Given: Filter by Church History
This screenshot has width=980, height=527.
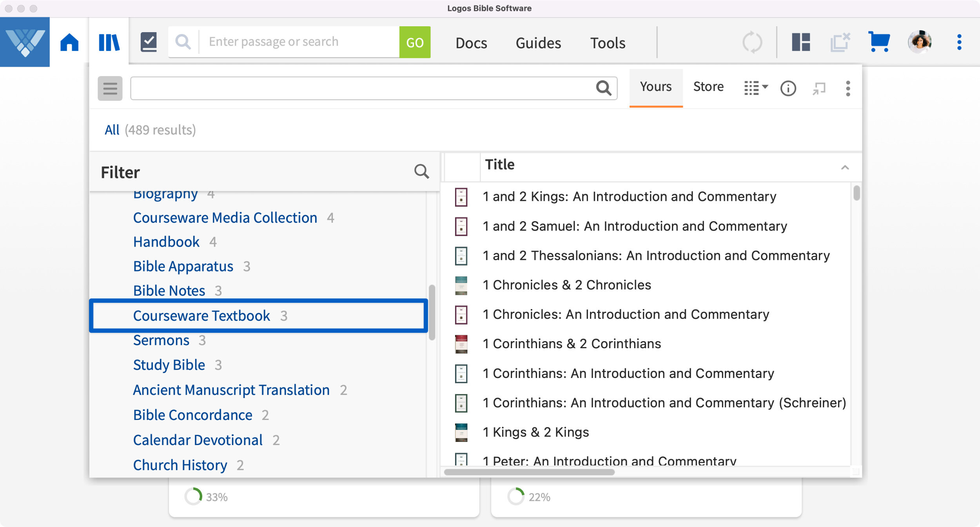Looking at the screenshot, I should [x=180, y=465].
